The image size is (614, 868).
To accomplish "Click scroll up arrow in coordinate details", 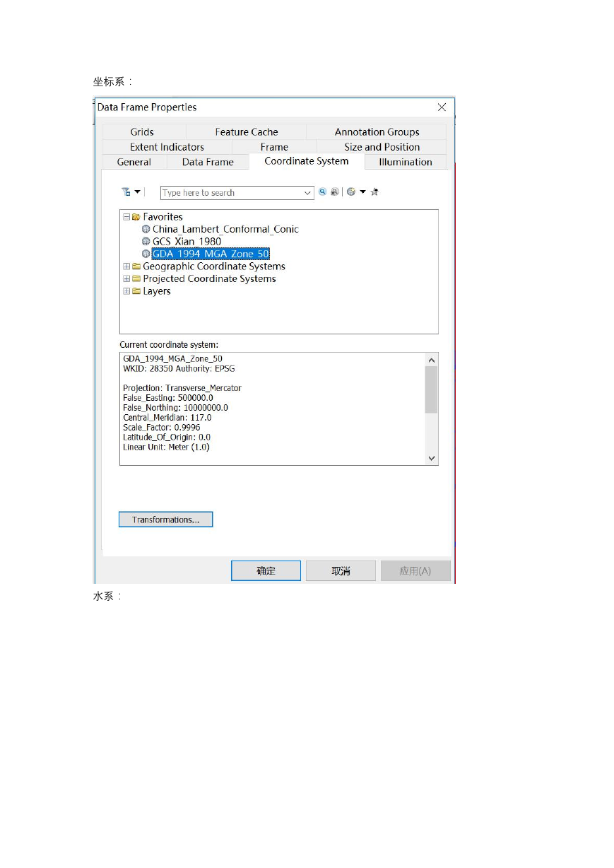I will [x=432, y=360].
